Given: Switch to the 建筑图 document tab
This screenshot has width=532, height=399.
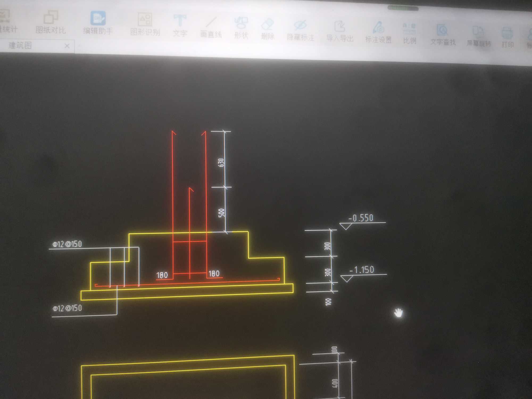Looking at the screenshot, I should click(x=20, y=45).
